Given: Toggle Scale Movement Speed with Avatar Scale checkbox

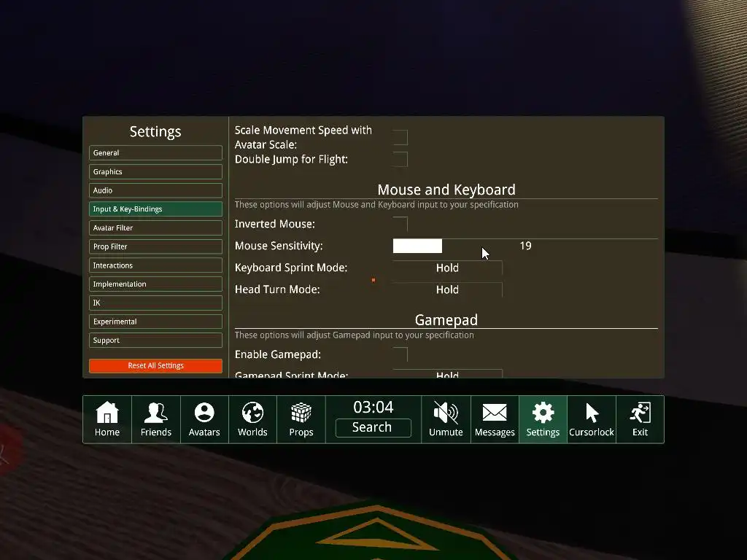Looking at the screenshot, I should [x=400, y=137].
